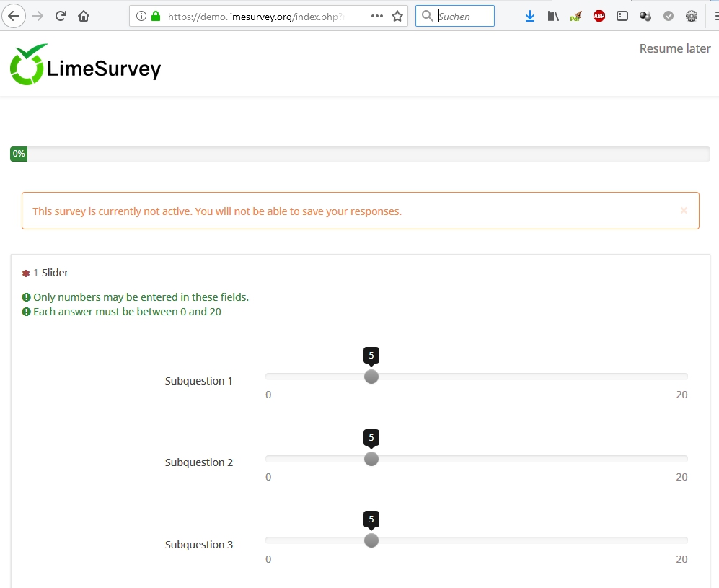
Task: Click the Subquestion 3 slider handle
Action: pos(371,540)
